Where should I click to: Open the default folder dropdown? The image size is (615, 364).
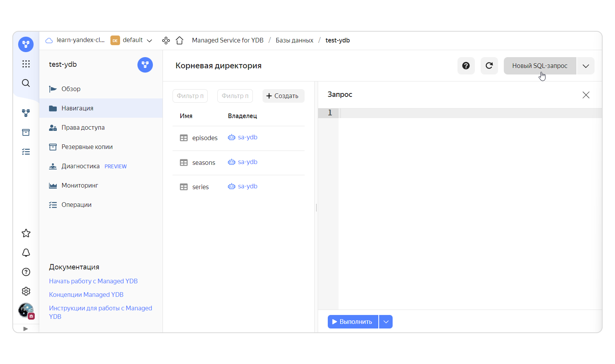click(x=132, y=40)
